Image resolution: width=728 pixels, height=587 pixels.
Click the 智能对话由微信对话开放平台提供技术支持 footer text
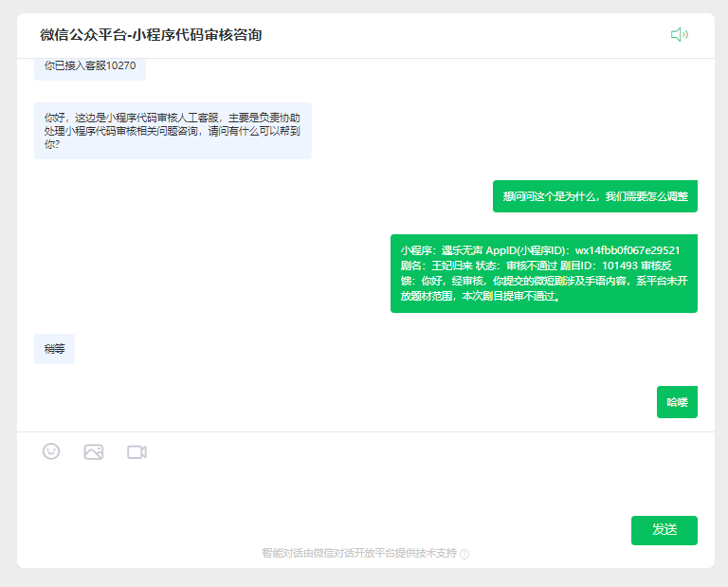point(359,553)
